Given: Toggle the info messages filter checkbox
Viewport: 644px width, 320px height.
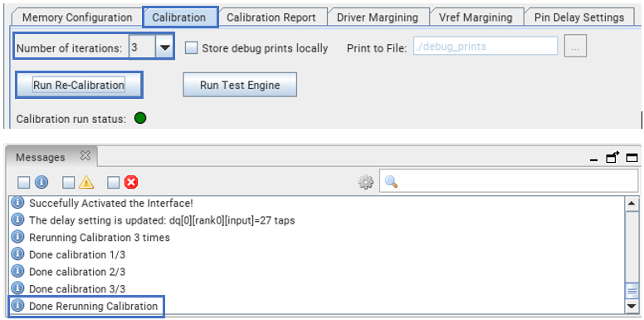Looking at the screenshot, I should [x=24, y=182].
